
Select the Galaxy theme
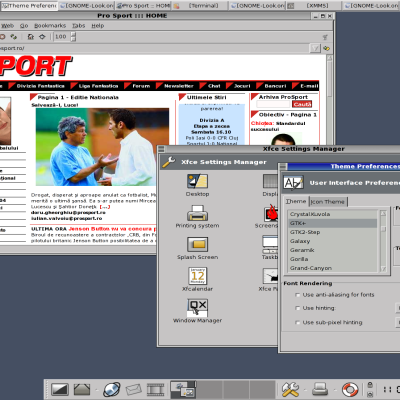333,241
